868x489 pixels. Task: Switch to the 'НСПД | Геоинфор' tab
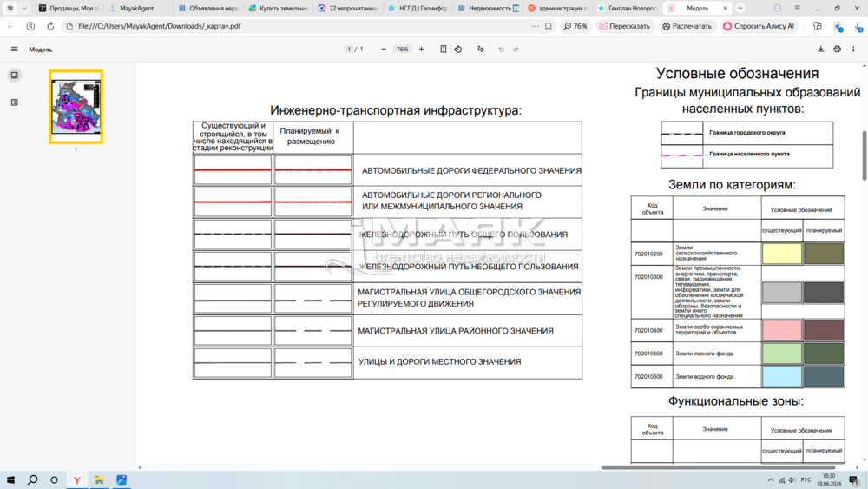point(418,9)
